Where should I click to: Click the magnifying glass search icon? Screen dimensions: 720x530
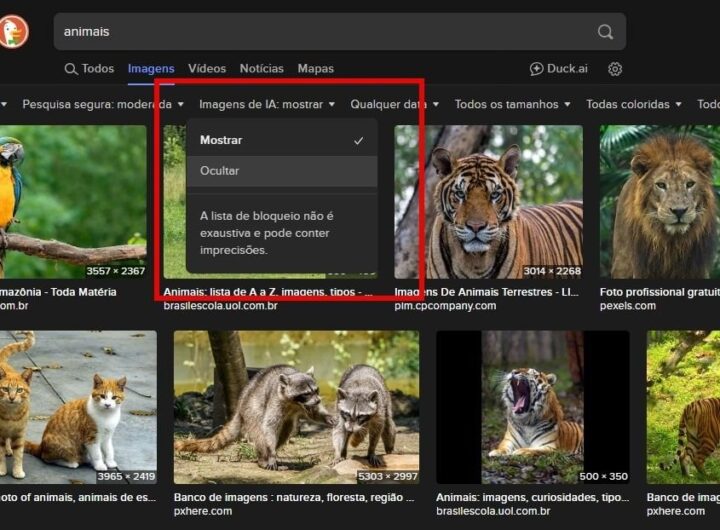(x=605, y=32)
